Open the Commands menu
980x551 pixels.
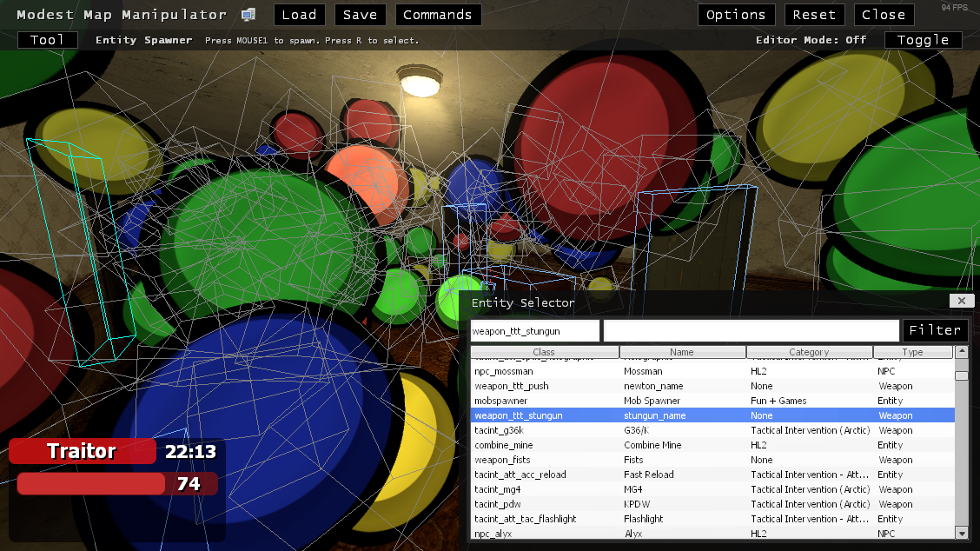pyautogui.click(x=438, y=15)
